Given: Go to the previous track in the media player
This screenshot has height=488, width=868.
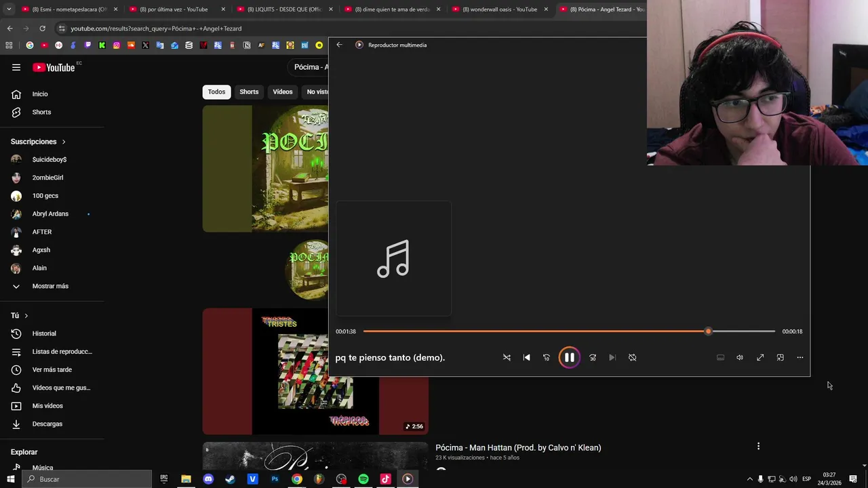Looking at the screenshot, I should 526,357.
